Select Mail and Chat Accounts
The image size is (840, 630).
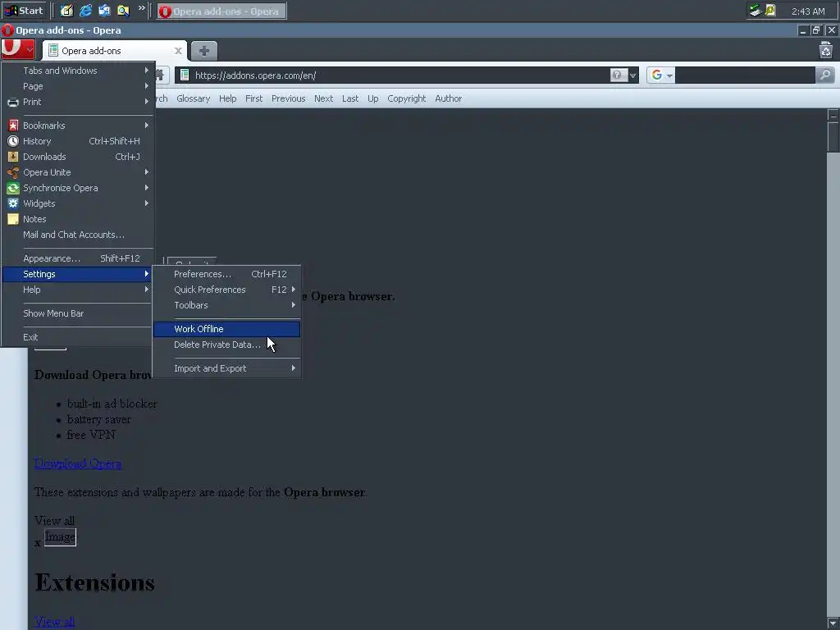click(x=78, y=235)
